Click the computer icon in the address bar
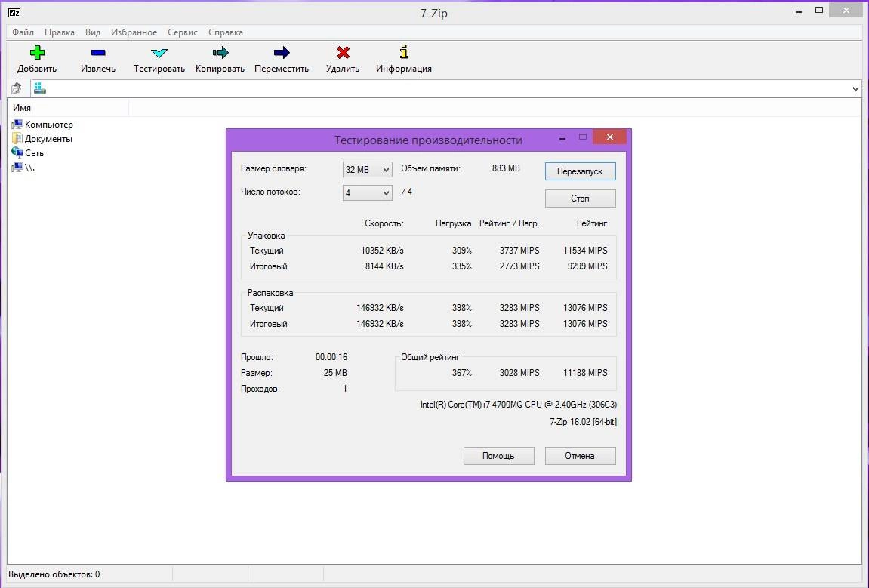This screenshot has height=588, width=869. pos(39,88)
